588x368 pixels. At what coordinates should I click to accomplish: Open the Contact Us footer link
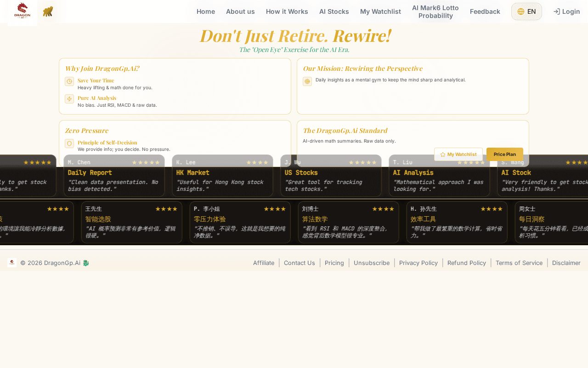[x=300, y=263]
